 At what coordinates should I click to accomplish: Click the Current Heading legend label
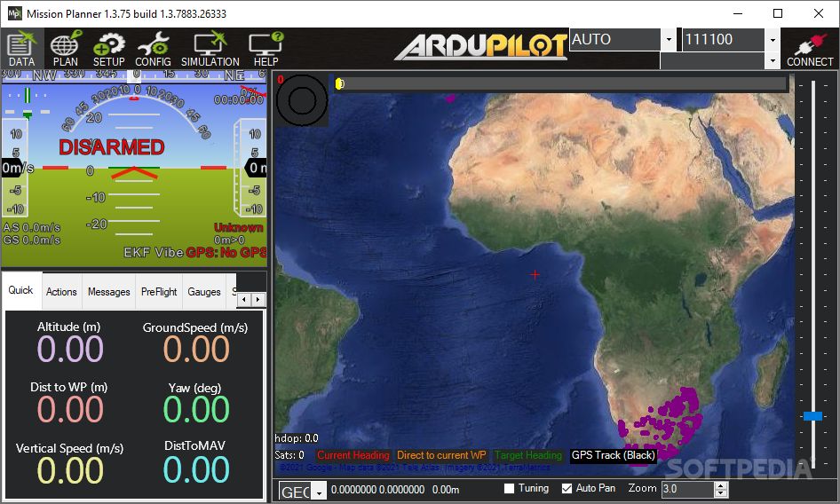tap(353, 455)
